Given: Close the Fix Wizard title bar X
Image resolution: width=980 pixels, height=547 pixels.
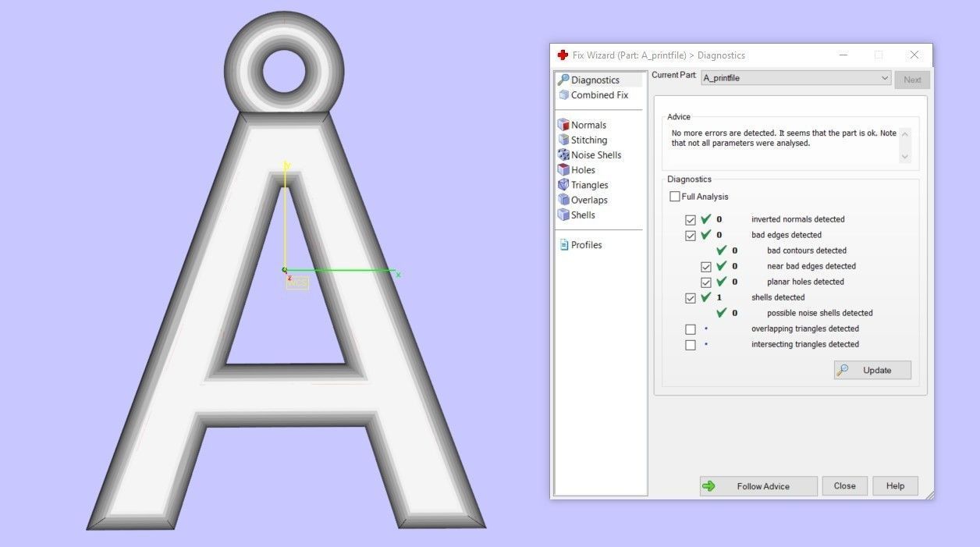Looking at the screenshot, I should click(x=914, y=55).
